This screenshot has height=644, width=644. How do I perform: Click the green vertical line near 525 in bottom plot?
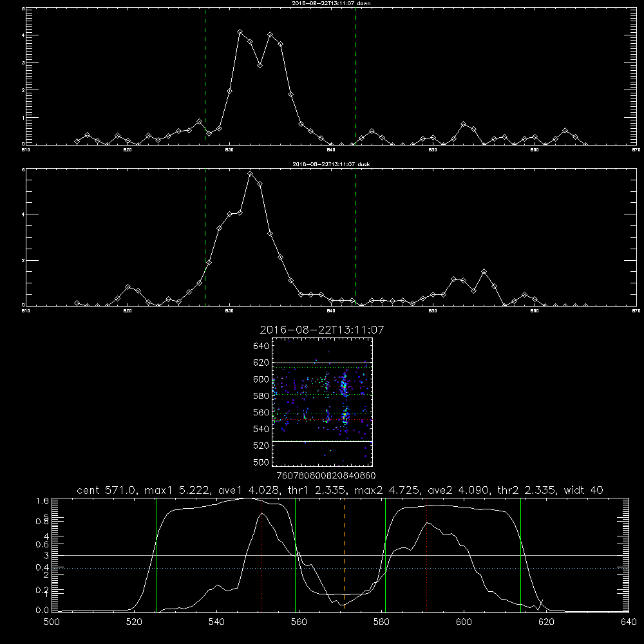pos(156,554)
